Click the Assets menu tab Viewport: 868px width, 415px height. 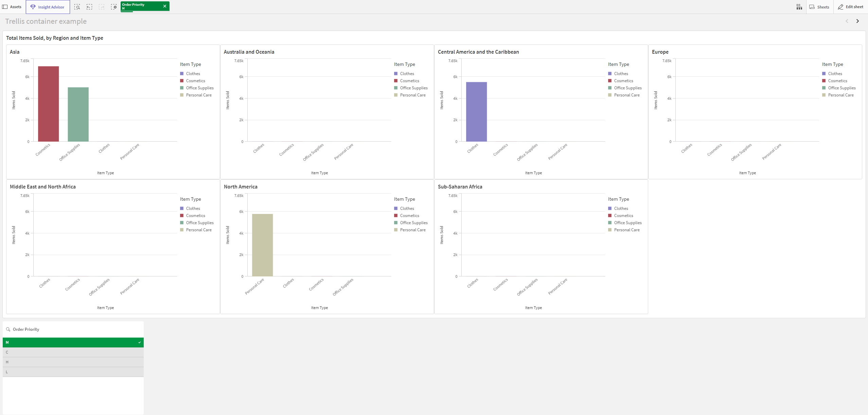13,7
